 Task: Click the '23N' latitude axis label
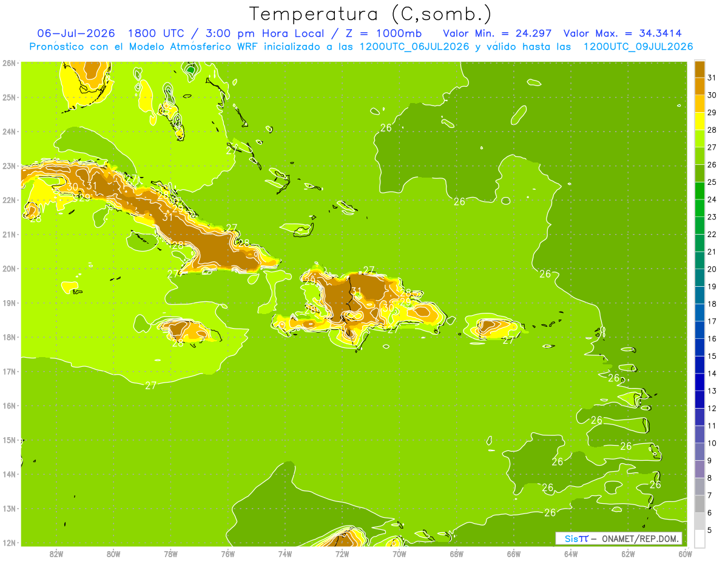(9, 166)
